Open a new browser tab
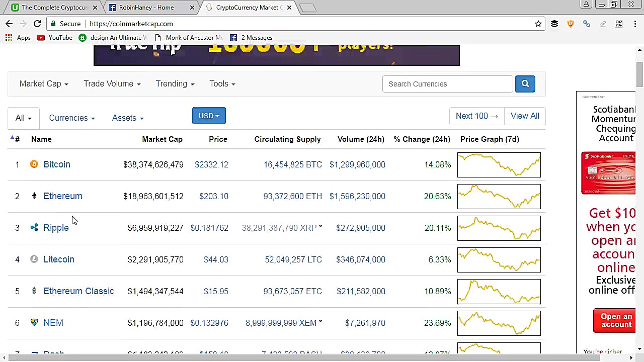Viewport: 644px width, 362px height. pos(307,8)
